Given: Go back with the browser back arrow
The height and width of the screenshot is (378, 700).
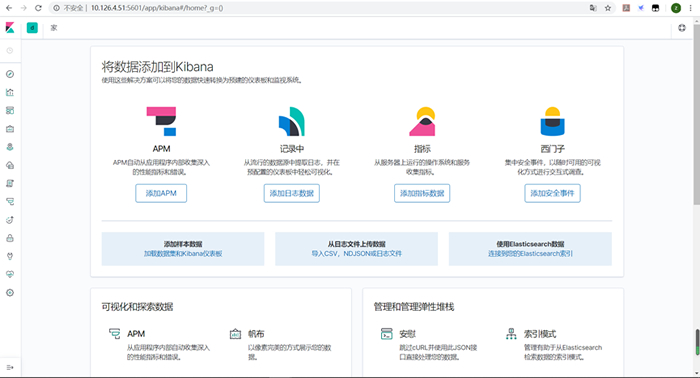Looking at the screenshot, I should click(x=9, y=8).
